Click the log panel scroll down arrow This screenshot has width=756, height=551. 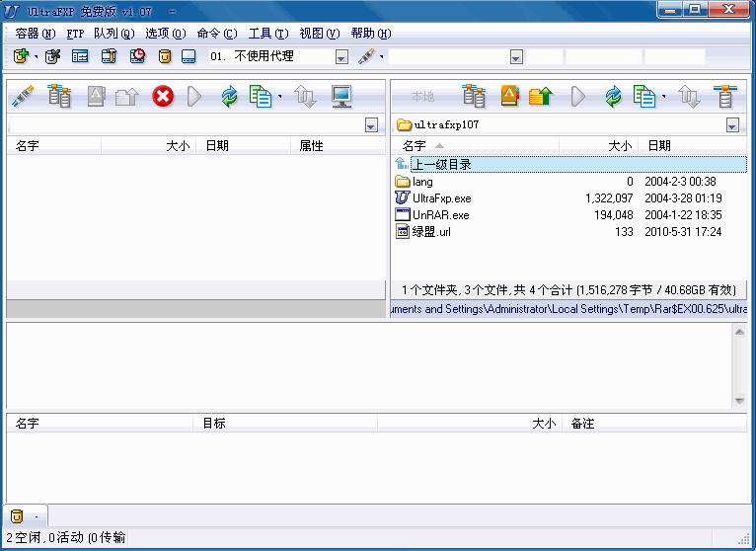[x=739, y=401]
